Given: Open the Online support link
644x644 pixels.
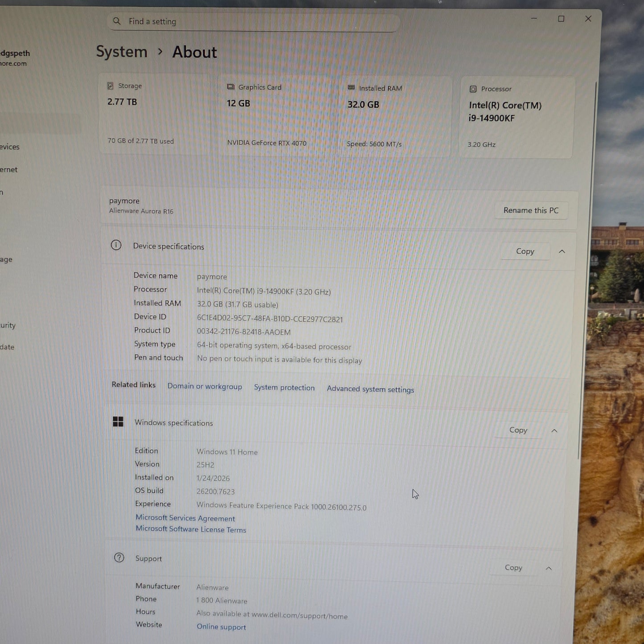Looking at the screenshot, I should pyautogui.click(x=221, y=627).
